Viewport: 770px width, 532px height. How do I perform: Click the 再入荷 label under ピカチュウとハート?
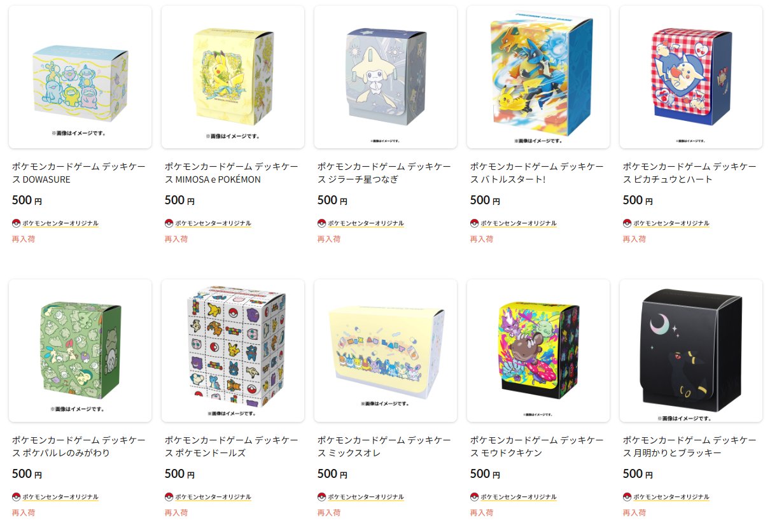coord(634,239)
